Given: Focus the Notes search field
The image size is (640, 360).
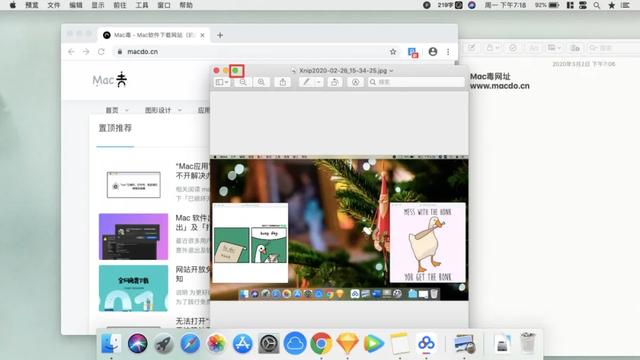Looking at the screenshot, I should tap(613, 48).
